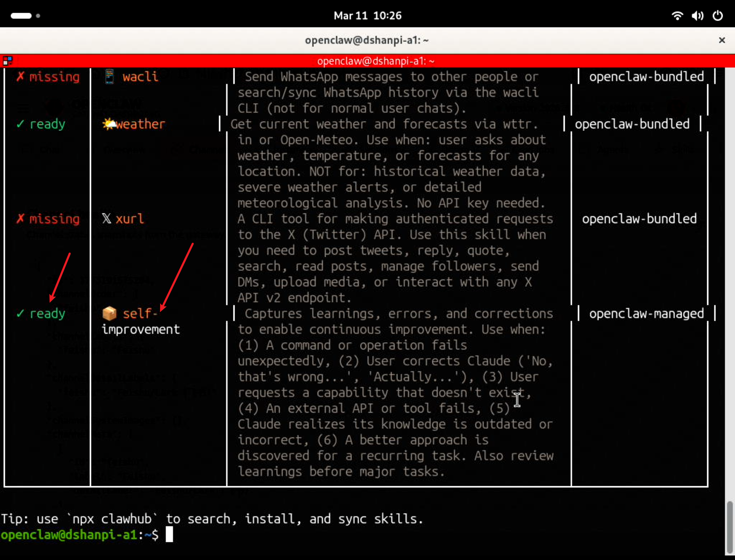This screenshot has width=735, height=560.
Task: Click the cursor at the shell prompt
Action: click(169, 535)
